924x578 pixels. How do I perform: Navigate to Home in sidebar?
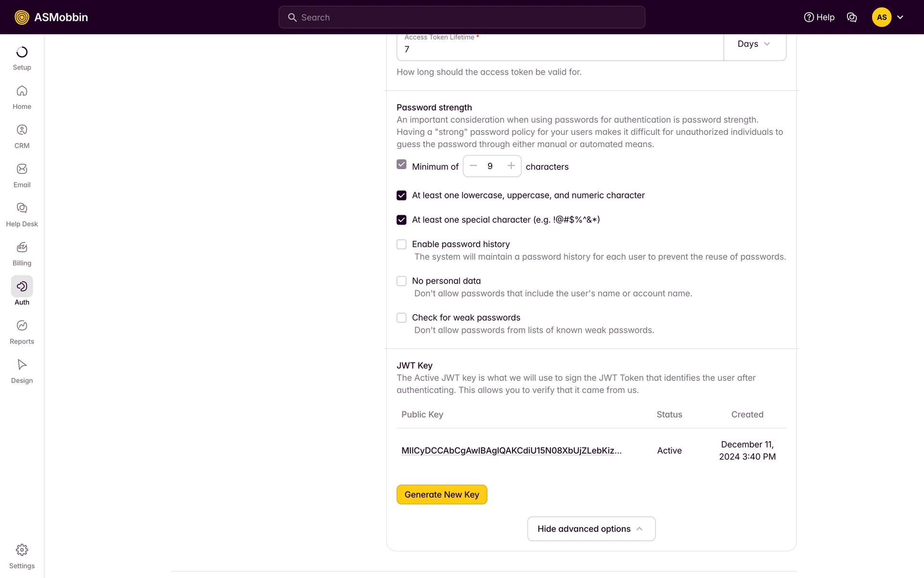pos(22,92)
